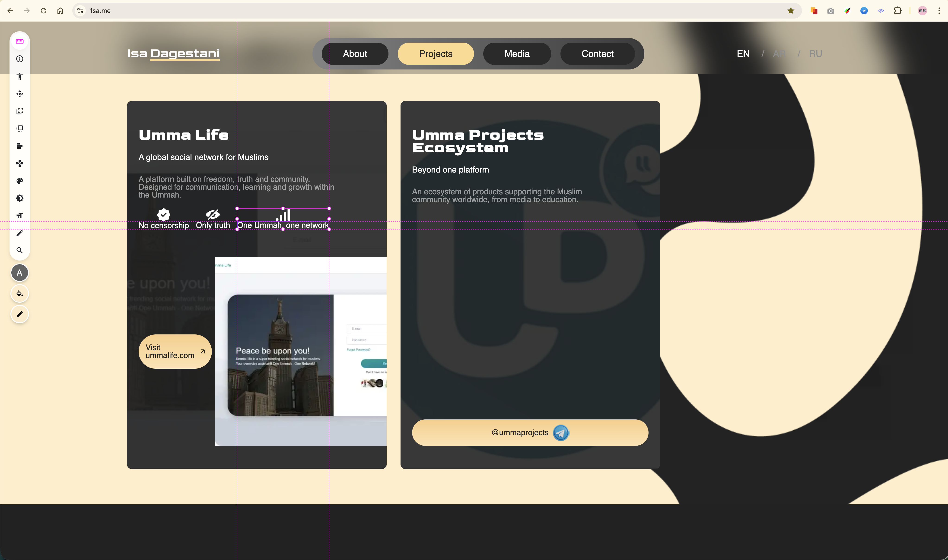This screenshot has width=948, height=560.
Task: Select the flexbox align tool
Action: [x=20, y=146]
